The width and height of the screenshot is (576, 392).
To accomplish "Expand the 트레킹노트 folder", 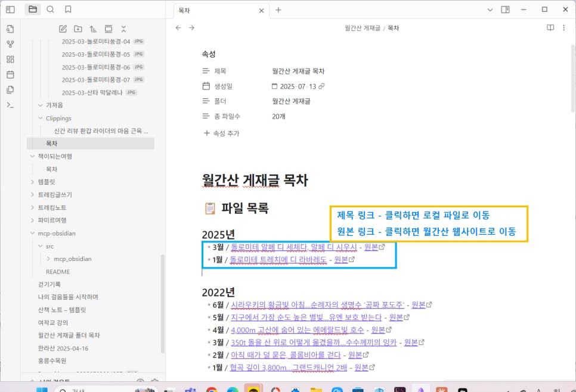I will tap(32, 208).
